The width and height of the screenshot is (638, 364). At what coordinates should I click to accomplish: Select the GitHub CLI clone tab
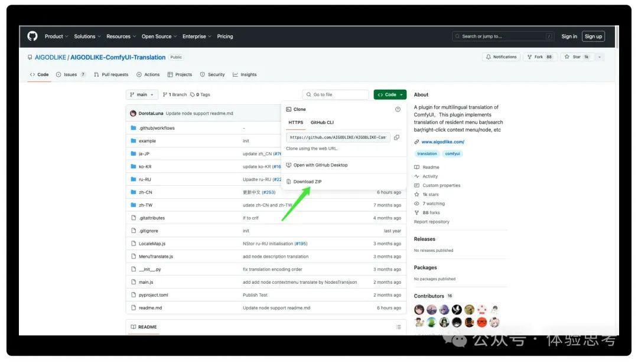click(322, 122)
